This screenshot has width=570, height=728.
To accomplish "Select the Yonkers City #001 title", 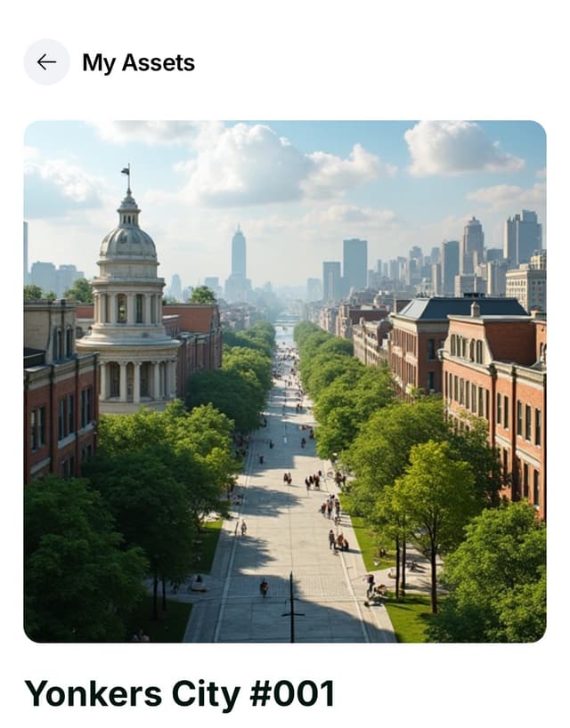I will 179,693.
